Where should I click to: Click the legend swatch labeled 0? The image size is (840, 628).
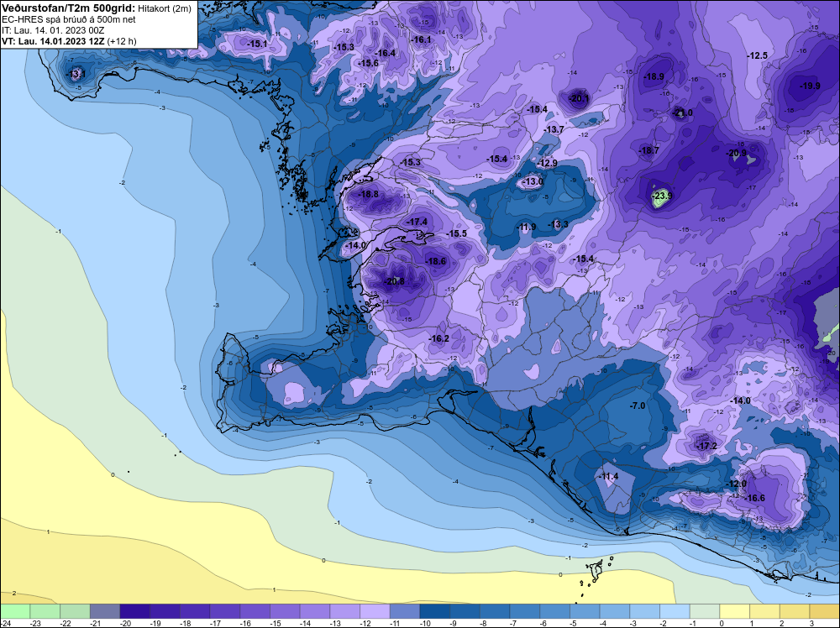tap(735, 611)
